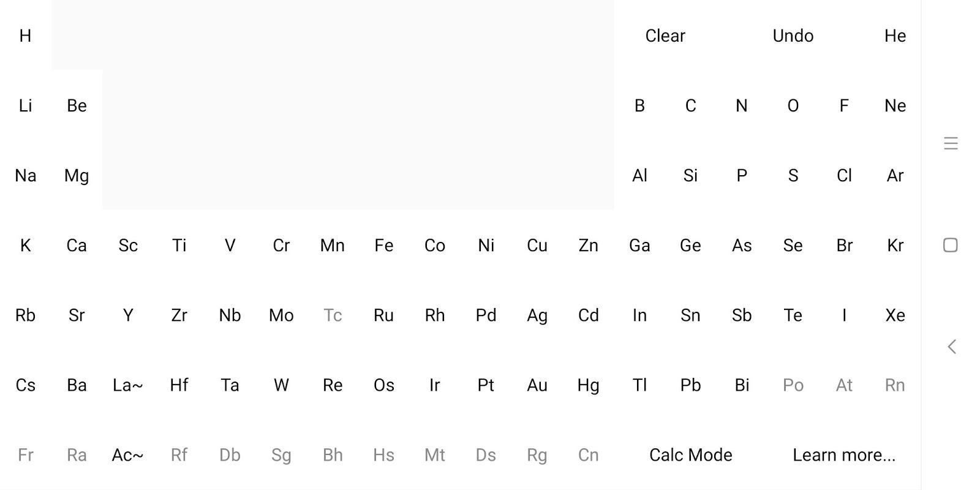This screenshot has width=980, height=490.
Task: Tap the Android back arrow icon
Action: click(951, 347)
